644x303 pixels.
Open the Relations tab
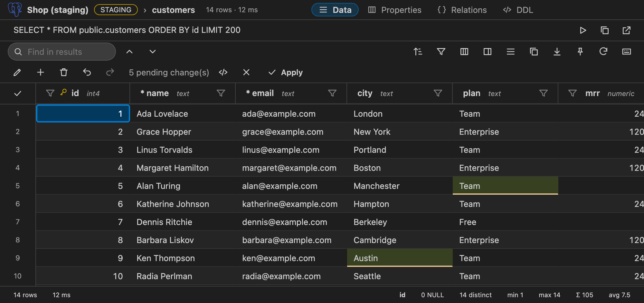tap(462, 10)
